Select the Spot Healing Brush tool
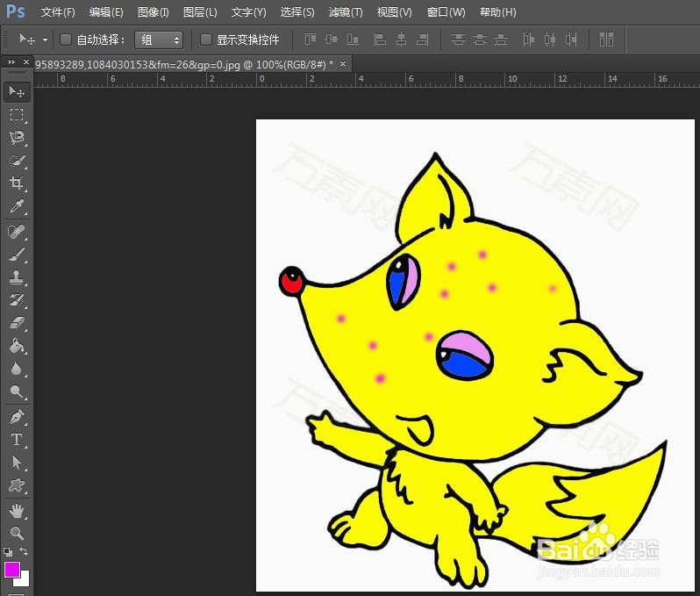 [17, 232]
